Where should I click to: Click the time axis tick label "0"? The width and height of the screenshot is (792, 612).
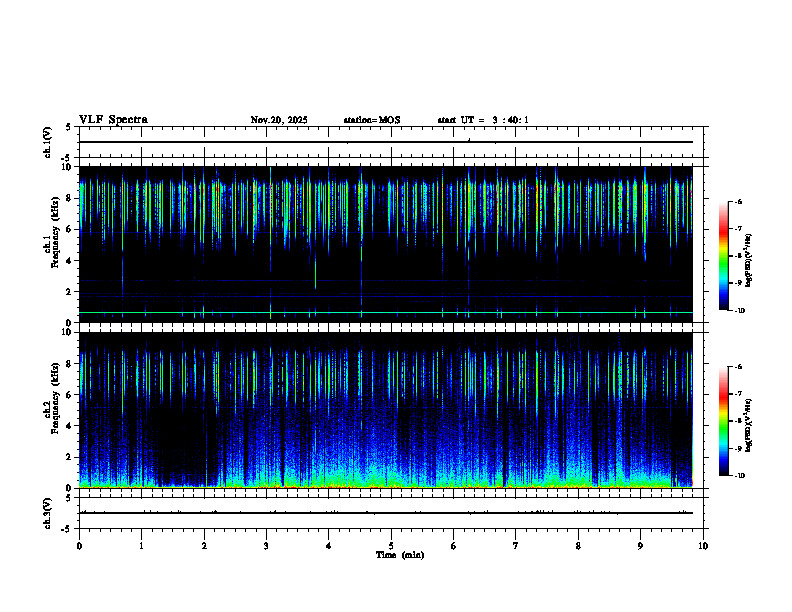click(x=79, y=546)
